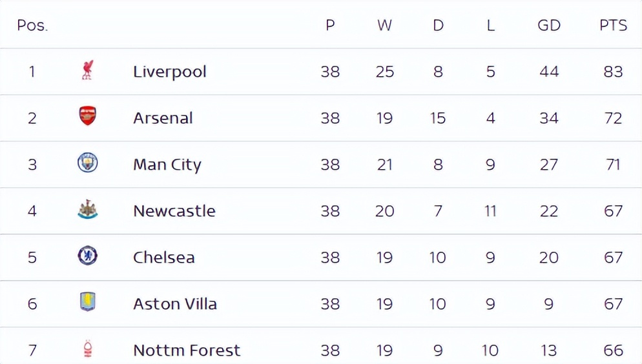Image resolution: width=642 pixels, height=364 pixels.
Task: Click the Pos. column header
Action: tap(32, 25)
